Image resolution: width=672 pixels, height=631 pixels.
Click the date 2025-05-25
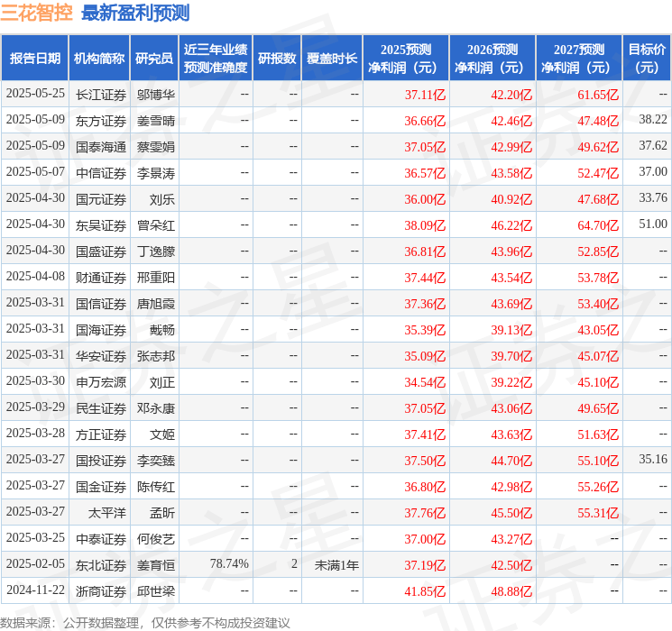coord(35,93)
